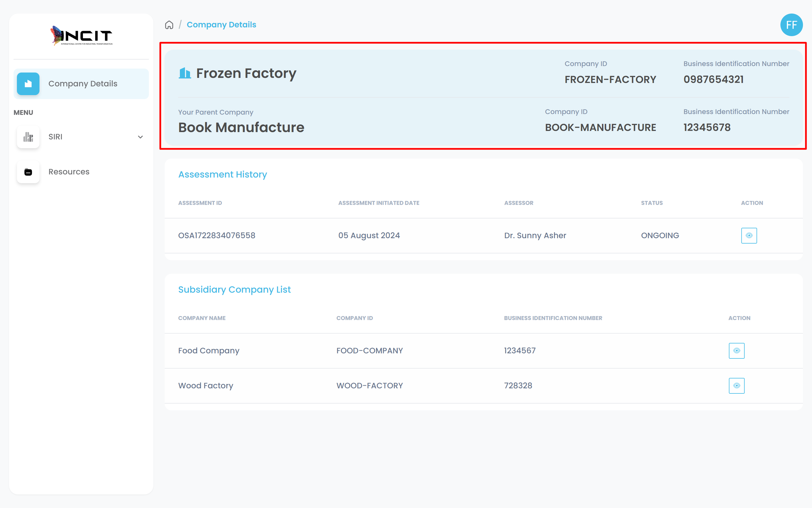
Task: View Food Company via eye icon
Action: pyautogui.click(x=736, y=351)
